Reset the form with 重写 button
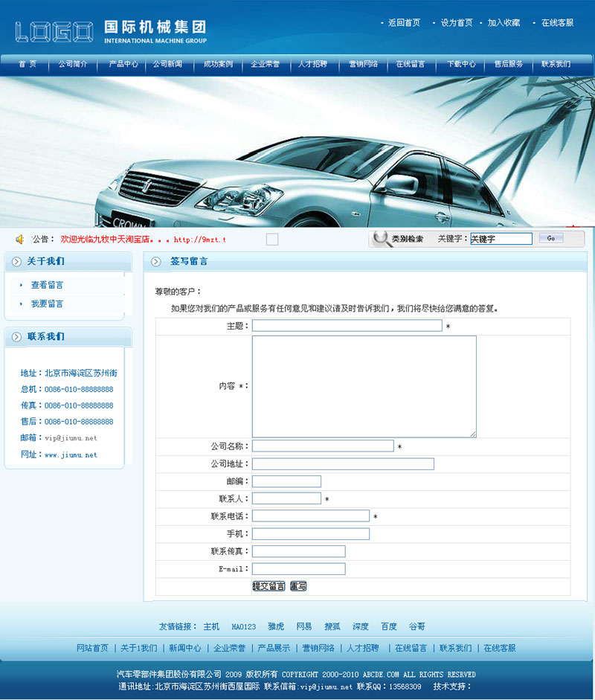This screenshot has width=595, height=700. click(298, 586)
